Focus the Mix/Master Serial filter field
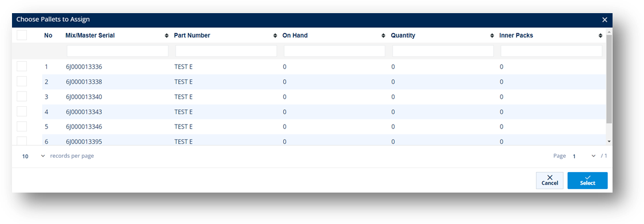 (x=117, y=51)
